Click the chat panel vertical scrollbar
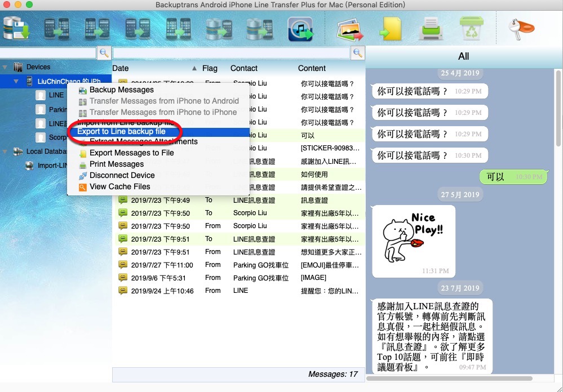The width and height of the screenshot is (563, 392). (558, 108)
